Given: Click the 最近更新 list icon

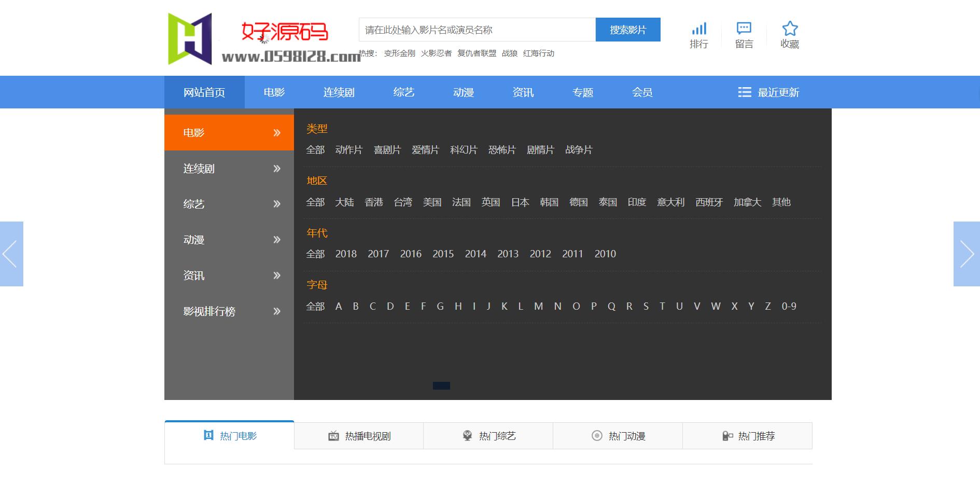Looking at the screenshot, I should [x=745, y=92].
